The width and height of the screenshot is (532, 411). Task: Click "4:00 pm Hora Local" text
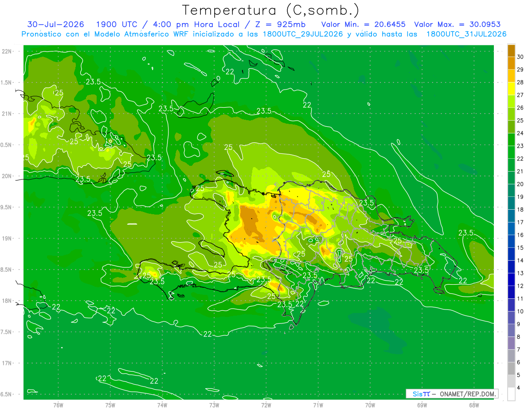[196, 24]
